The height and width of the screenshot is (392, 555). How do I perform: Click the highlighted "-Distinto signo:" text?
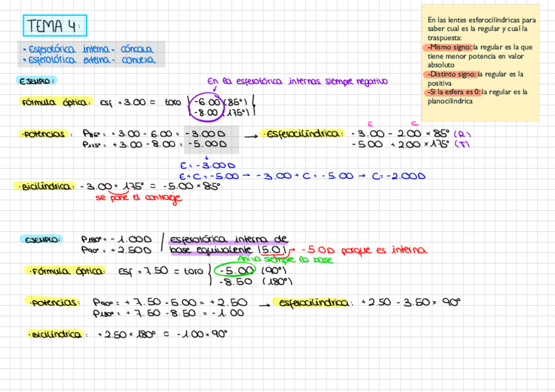point(451,74)
